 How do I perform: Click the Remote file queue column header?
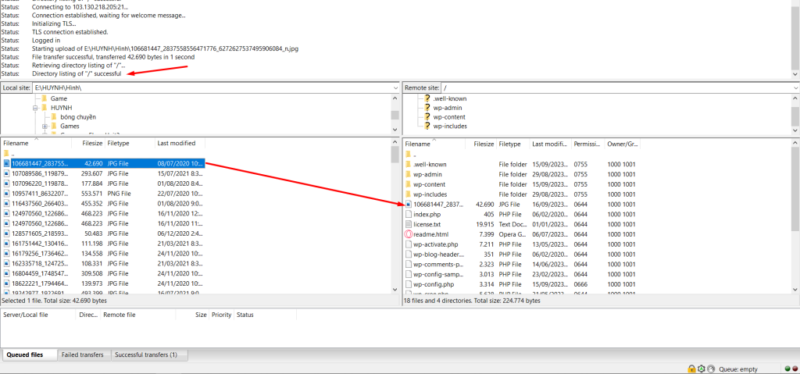point(138,315)
